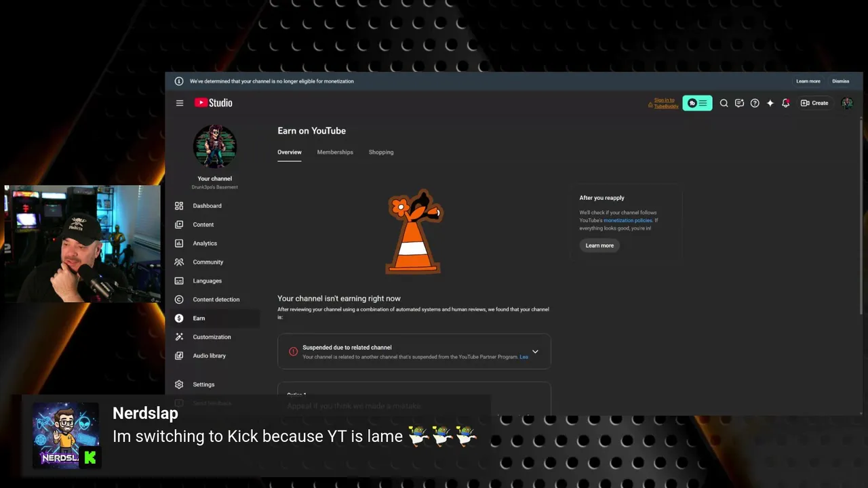The width and height of the screenshot is (868, 488).
Task: Click the monetization policies link
Action: tap(628, 220)
